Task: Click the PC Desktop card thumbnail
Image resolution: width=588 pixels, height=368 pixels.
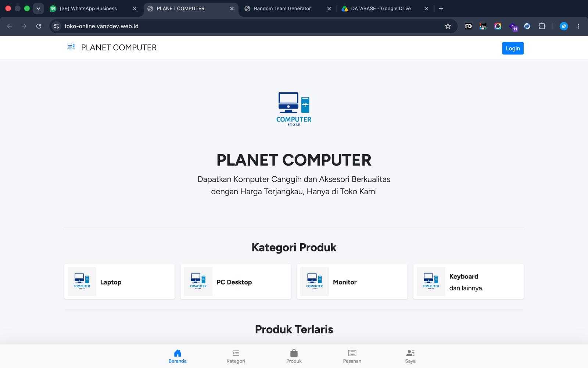Action: pos(198,282)
